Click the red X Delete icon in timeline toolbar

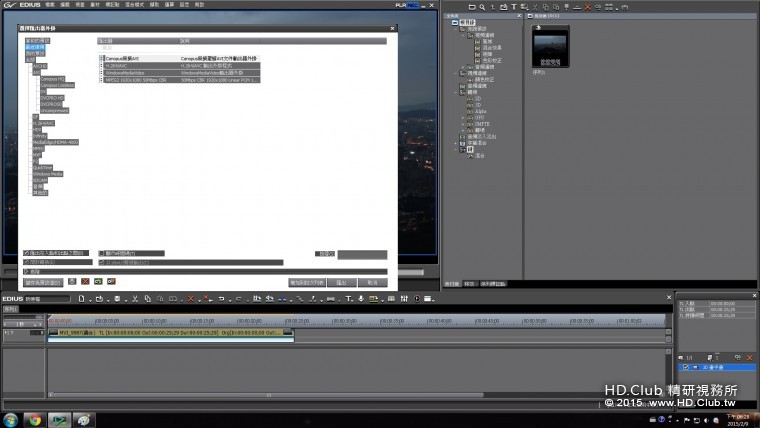tap(190, 298)
